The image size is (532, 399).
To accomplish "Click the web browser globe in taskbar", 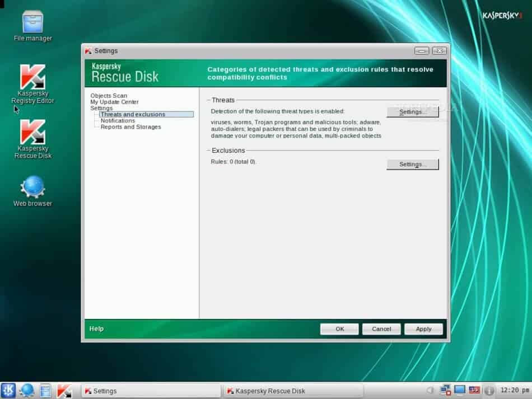I will pyautogui.click(x=27, y=390).
